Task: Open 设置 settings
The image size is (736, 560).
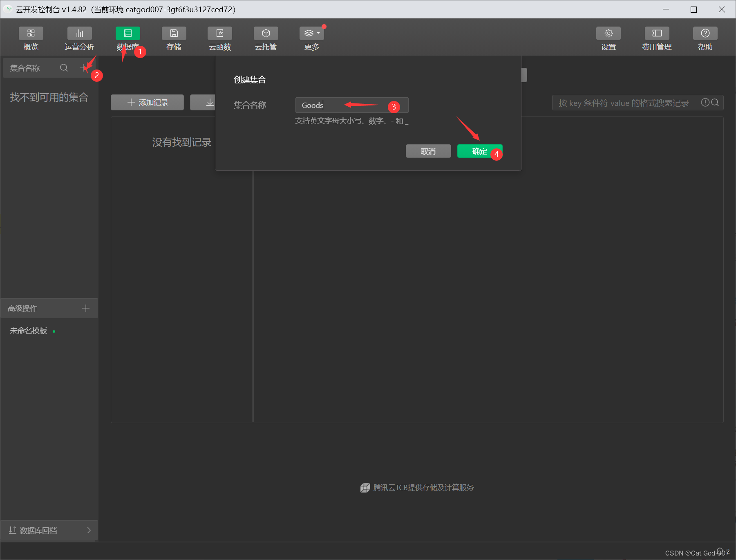Action: click(x=608, y=39)
